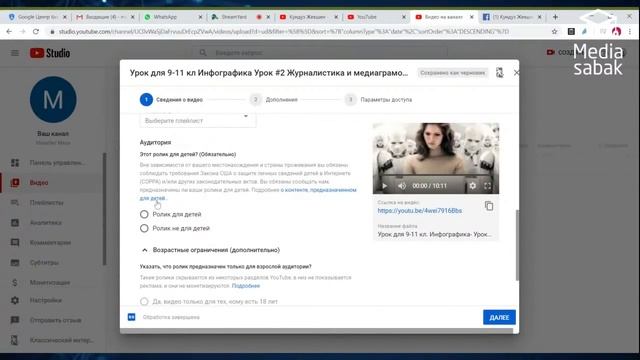Click the 'ДАЛЕЕ' button
The image size is (640, 360).
pyautogui.click(x=499, y=317)
